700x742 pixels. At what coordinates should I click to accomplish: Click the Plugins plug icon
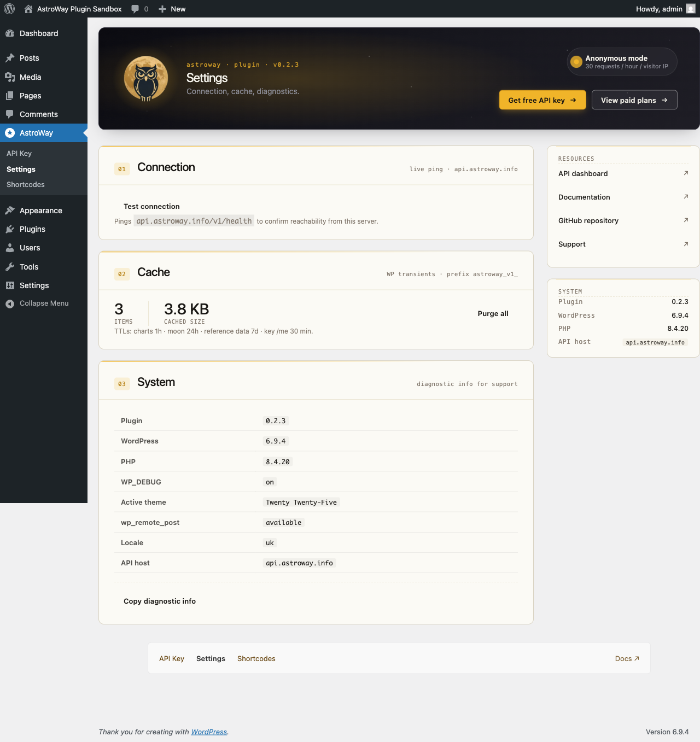[x=10, y=229]
